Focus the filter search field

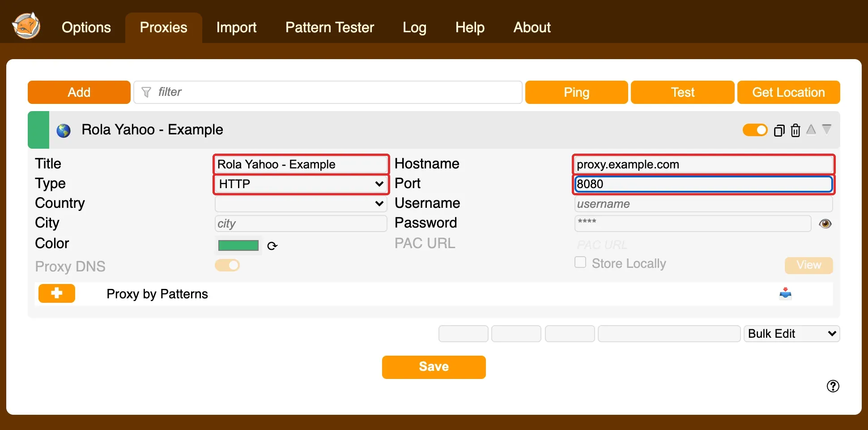coord(328,92)
